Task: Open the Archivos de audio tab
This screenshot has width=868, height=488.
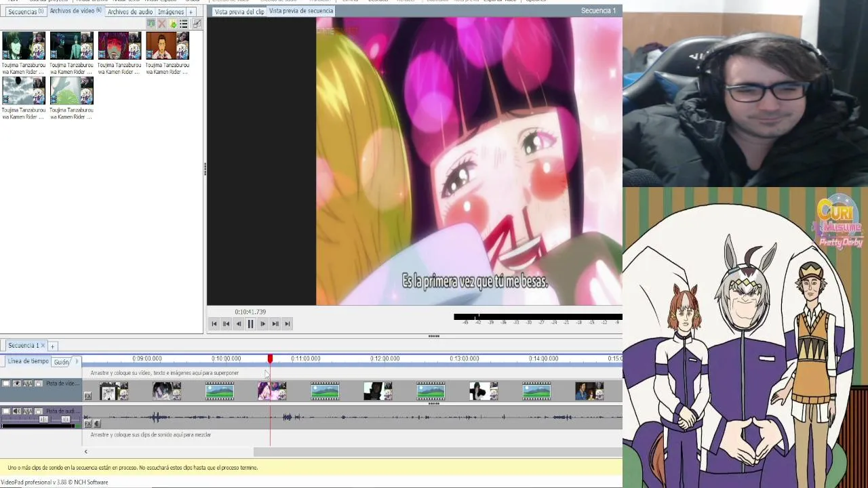Action: pyautogui.click(x=130, y=12)
